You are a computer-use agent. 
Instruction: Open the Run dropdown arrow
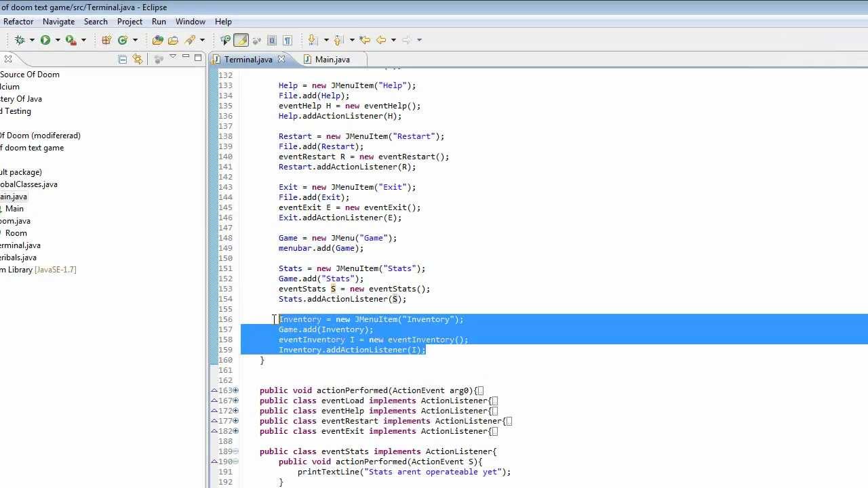(58, 40)
